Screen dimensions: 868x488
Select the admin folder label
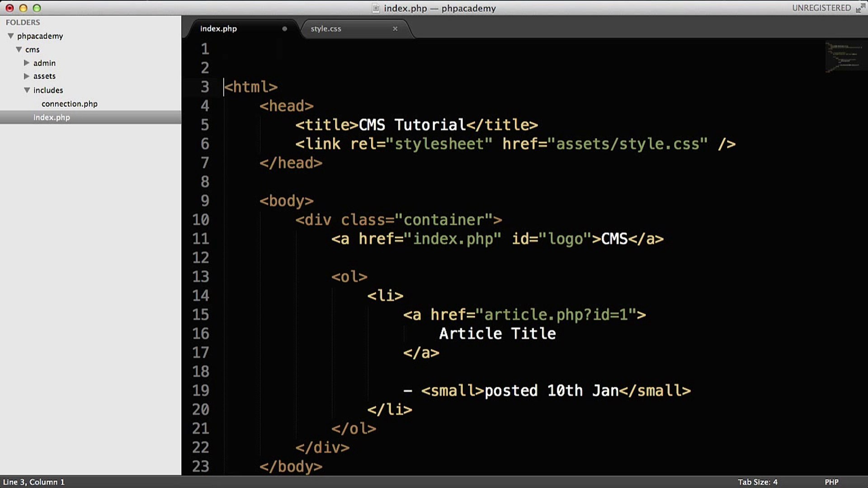[44, 63]
